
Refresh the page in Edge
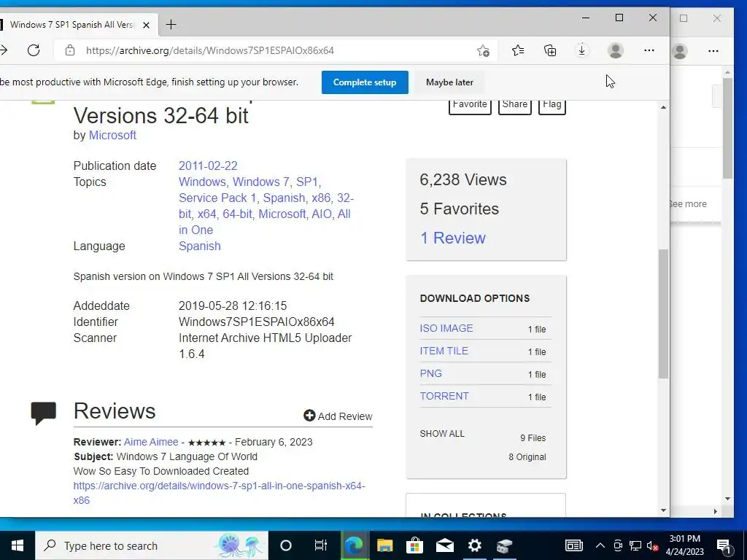tap(34, 50)
